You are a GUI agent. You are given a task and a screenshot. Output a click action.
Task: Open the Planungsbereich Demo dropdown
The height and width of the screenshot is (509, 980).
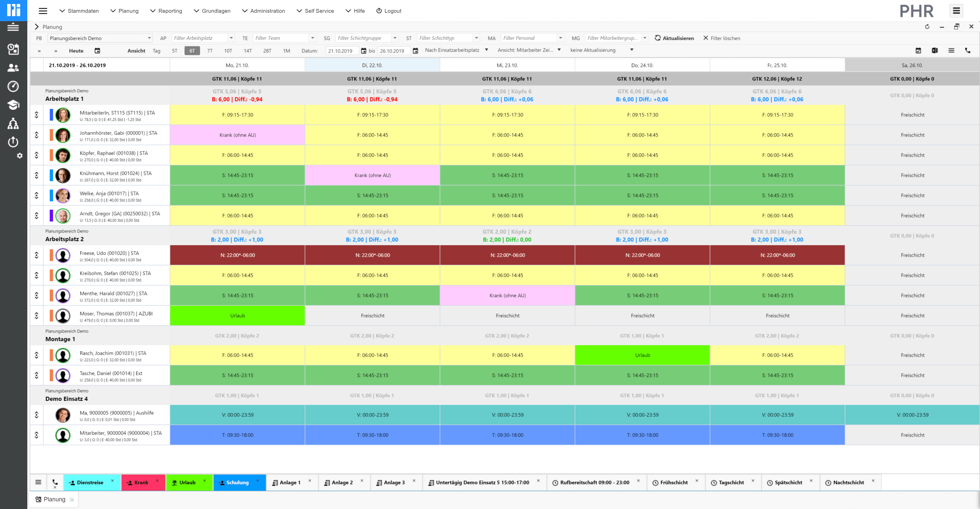pyautogui.click(x=100, y=38)
